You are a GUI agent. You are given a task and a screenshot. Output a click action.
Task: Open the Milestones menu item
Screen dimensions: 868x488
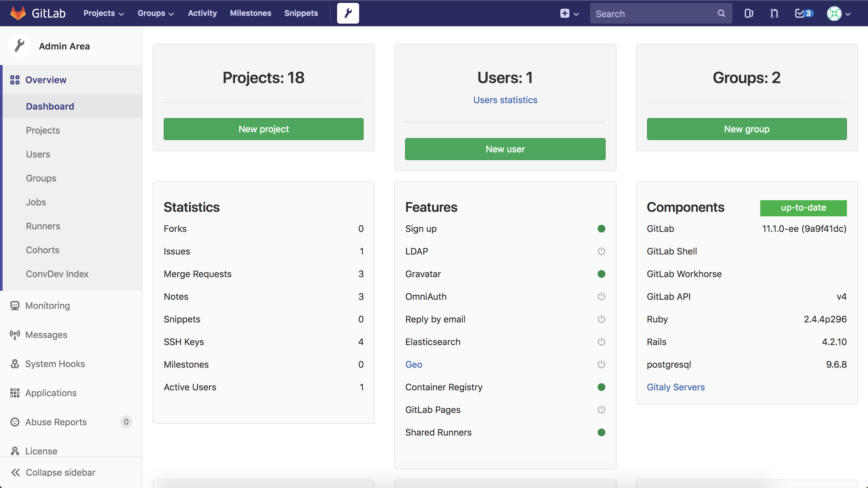(x=250, y=13)
